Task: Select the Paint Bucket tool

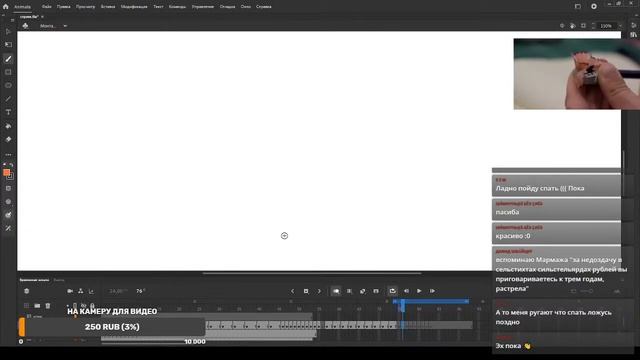Action: click(8, 126)
